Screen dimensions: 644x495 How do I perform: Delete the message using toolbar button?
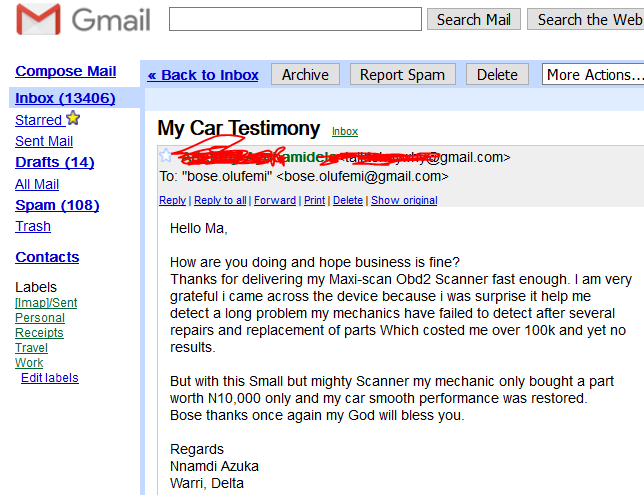(x=497, y=75)
